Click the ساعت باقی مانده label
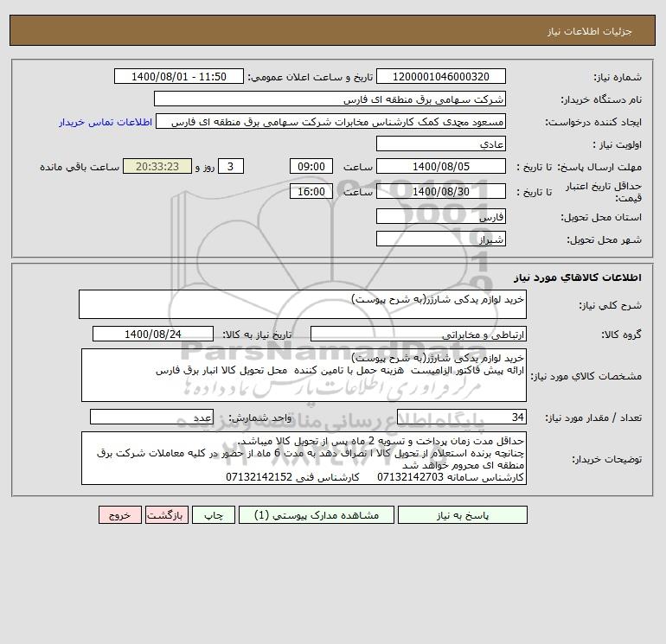Image resolution: width=666 pixels, height=644 pixels. 80,167
